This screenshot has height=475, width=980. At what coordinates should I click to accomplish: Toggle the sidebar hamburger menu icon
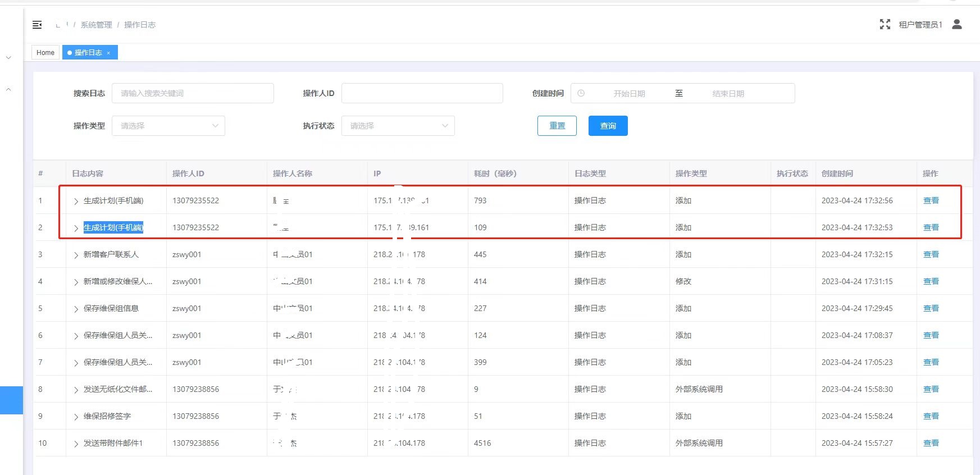(37, 25)
